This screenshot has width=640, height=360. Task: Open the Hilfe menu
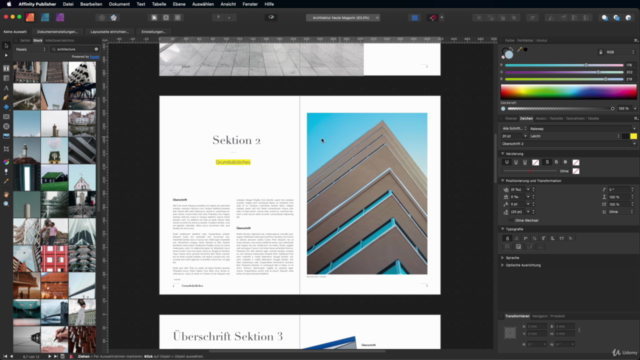(269, 4)
